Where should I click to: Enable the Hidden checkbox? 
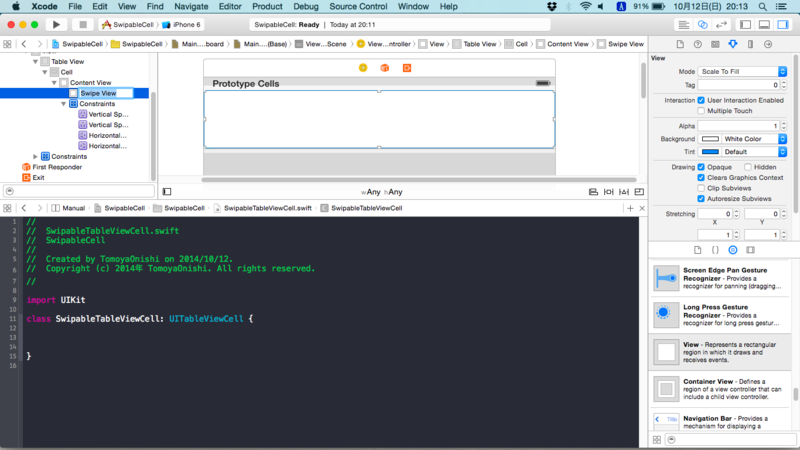click(747, 167)
